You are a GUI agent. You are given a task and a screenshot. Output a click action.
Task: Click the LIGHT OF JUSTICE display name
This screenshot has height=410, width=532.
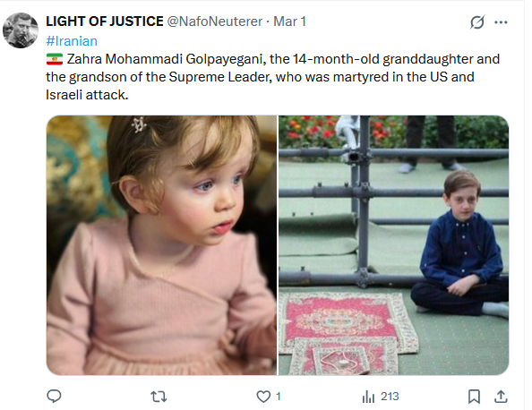click(x=105, y=21)
